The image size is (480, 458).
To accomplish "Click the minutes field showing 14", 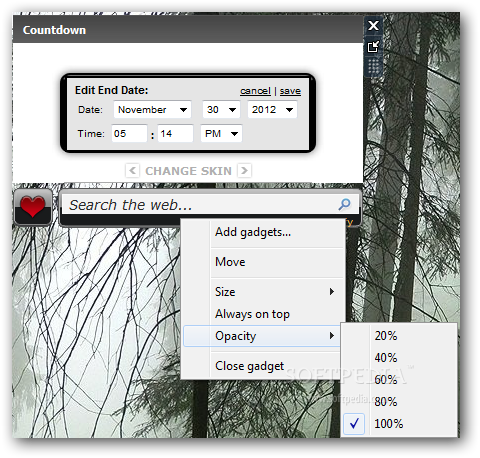I will 175,134.
